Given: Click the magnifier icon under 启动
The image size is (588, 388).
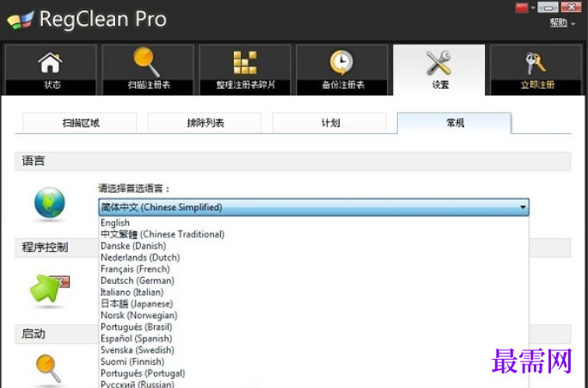Looking at the screenshot, I should pyautogui.click(x=48, y=368).
